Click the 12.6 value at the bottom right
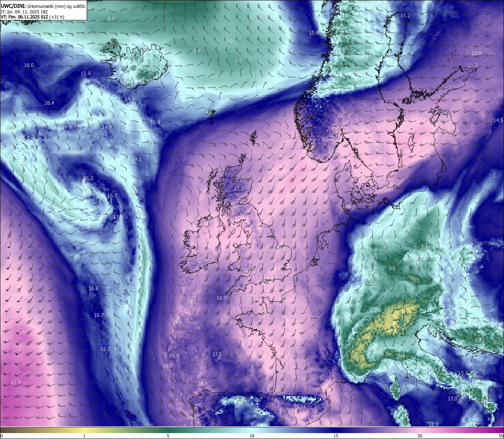The image size is (504, 439). tap(434, 424)
